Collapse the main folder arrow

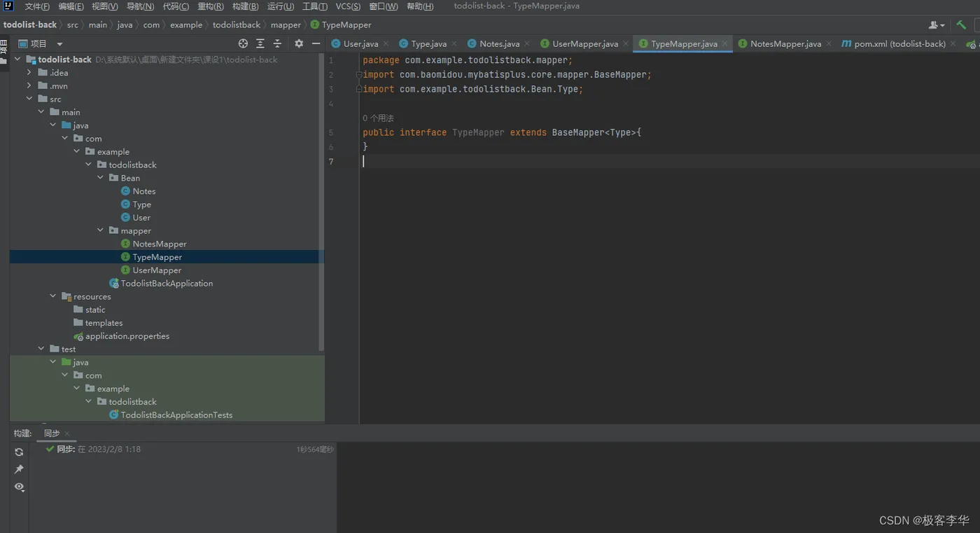41,112
